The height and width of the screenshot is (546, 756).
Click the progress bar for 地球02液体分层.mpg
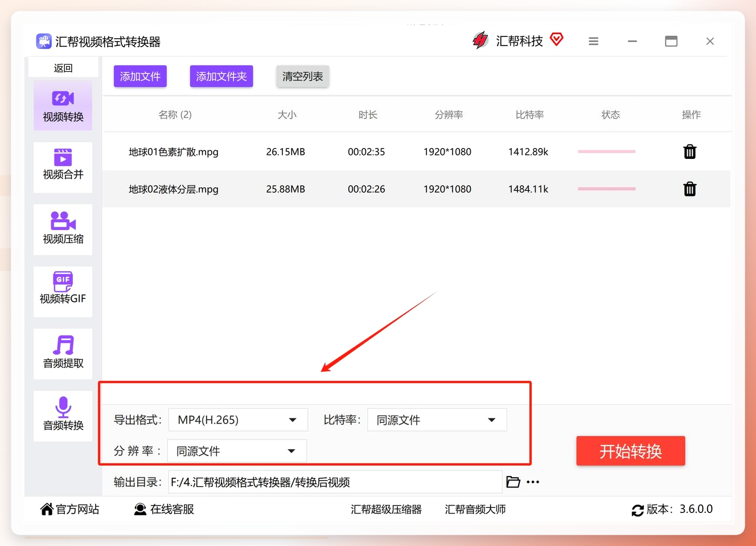(x=606, y=188)
